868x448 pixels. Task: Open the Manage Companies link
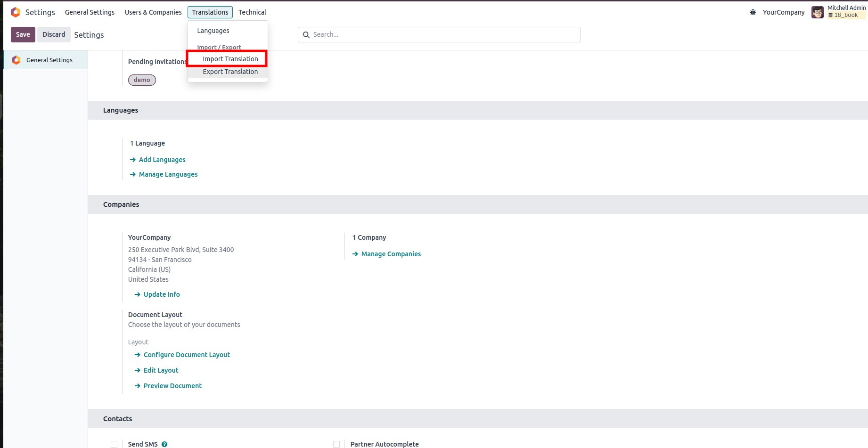[x=391, y=254]
